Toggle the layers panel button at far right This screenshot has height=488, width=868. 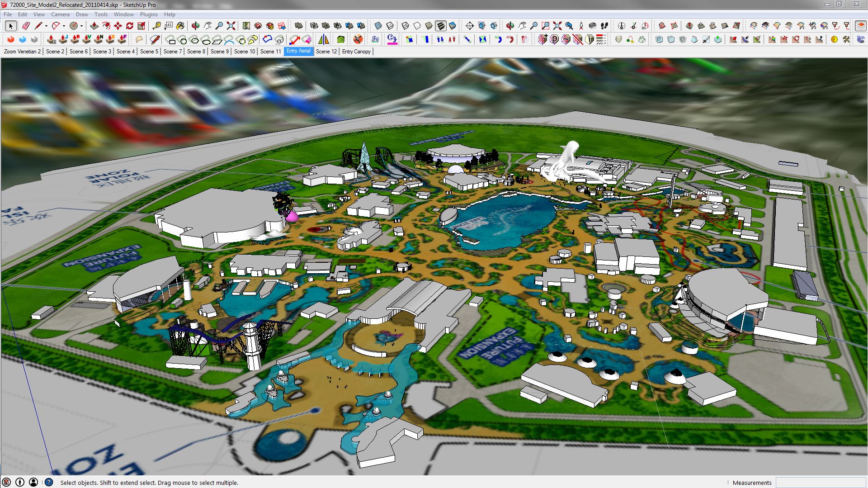pos(860,26)
